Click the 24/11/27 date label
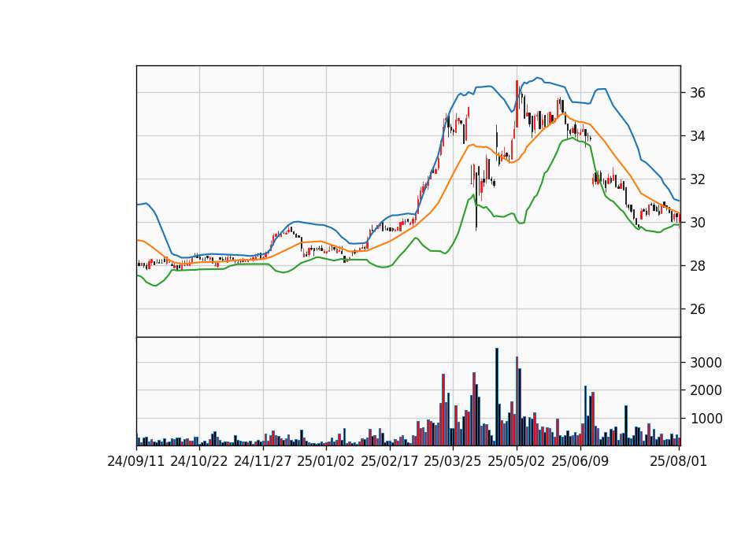 click(x=263, y=462)
